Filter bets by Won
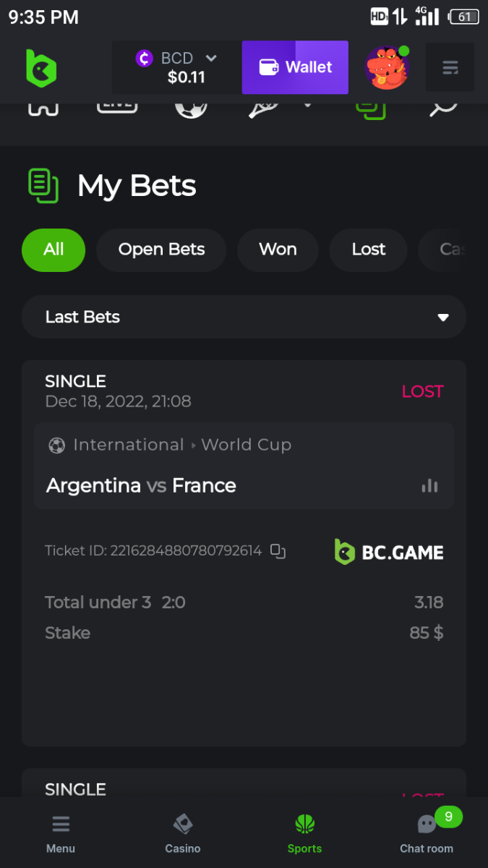The height and width of the screenshot is (868, 488). pyautogui.click(x=278, y=250)
